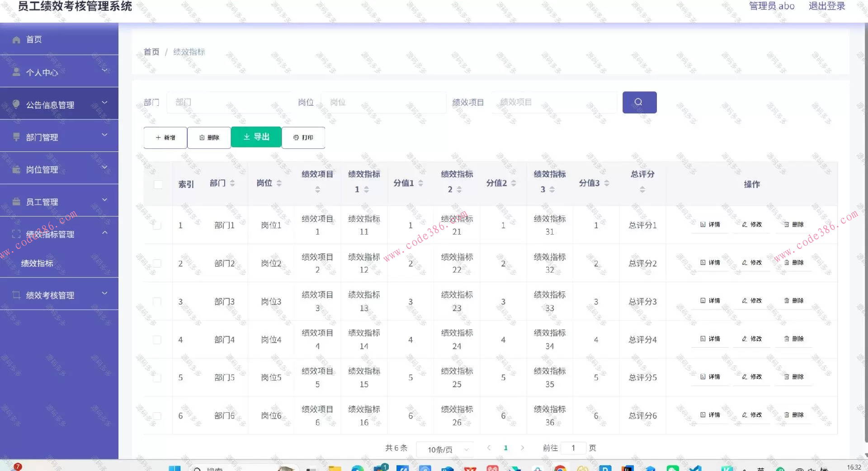Collapse the 绩效指标管理 sidebar menu
868x471 pixels.
[x=59, y=234]
